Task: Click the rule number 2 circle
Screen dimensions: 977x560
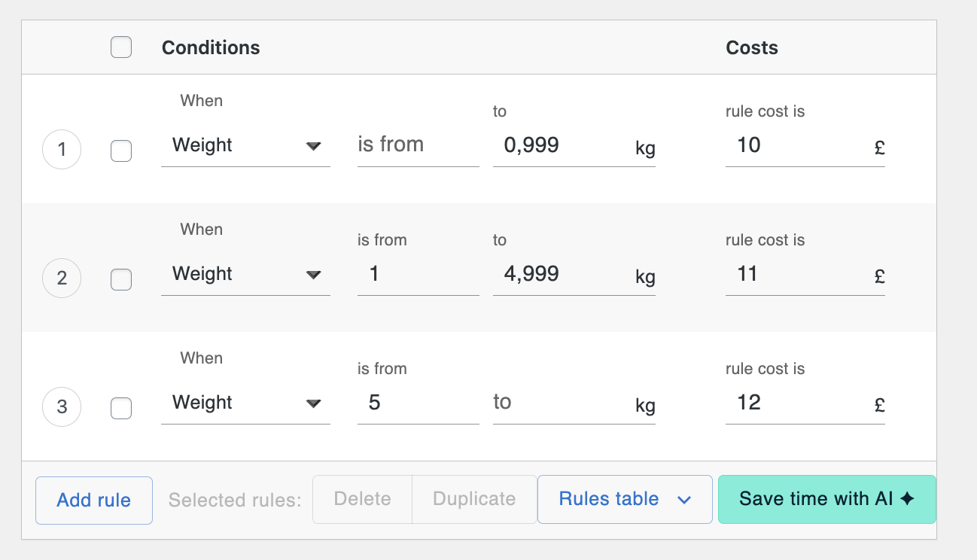Action: pyautogui.click(x=61, y=278)
